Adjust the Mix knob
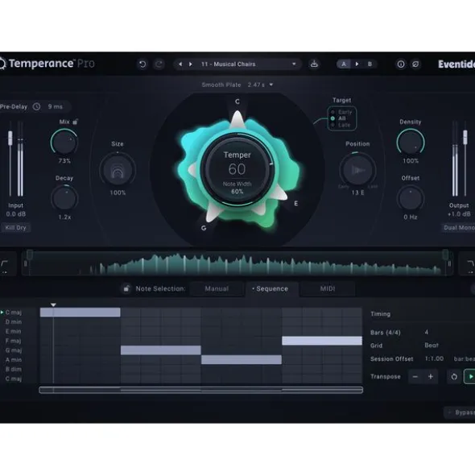This screenshot has height=476, width=475. (64, 142)
